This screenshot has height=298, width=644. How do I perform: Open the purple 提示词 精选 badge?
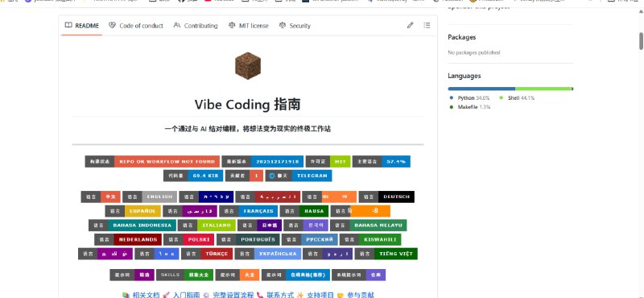tap(132, 275)
